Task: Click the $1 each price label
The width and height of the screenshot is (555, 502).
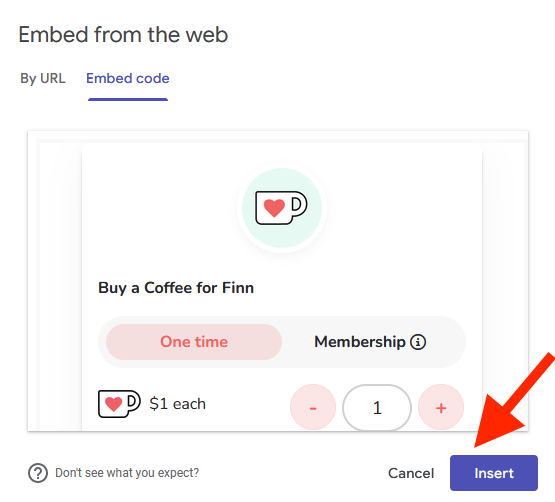Action: pos(177,404)
